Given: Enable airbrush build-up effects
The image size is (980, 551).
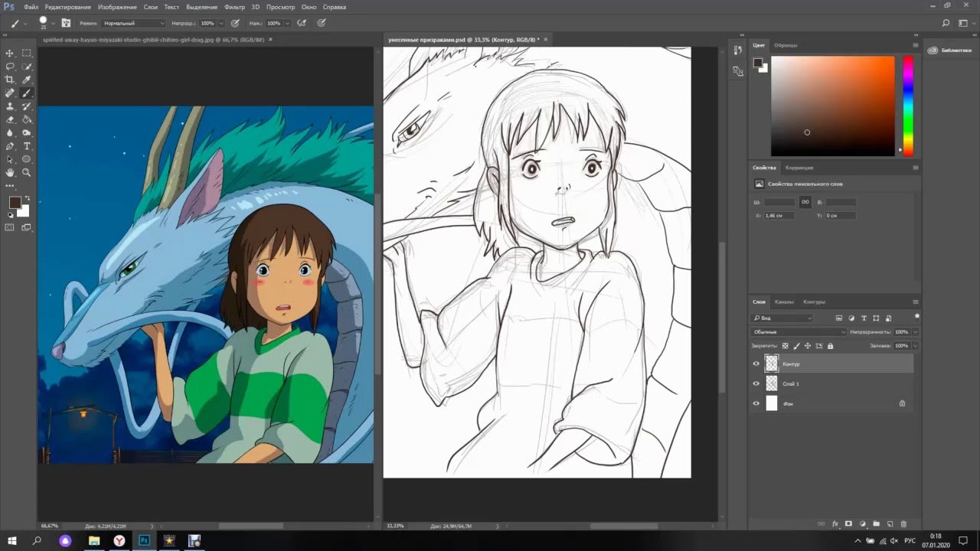Looking at the screenshot, I should [301, 24].
